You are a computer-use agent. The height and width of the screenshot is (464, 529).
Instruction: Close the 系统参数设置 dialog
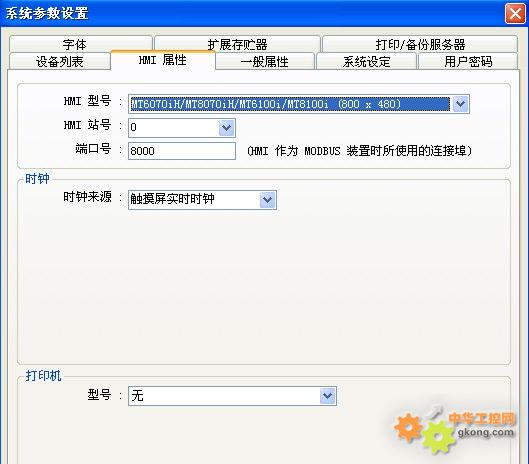coord(515,14)
